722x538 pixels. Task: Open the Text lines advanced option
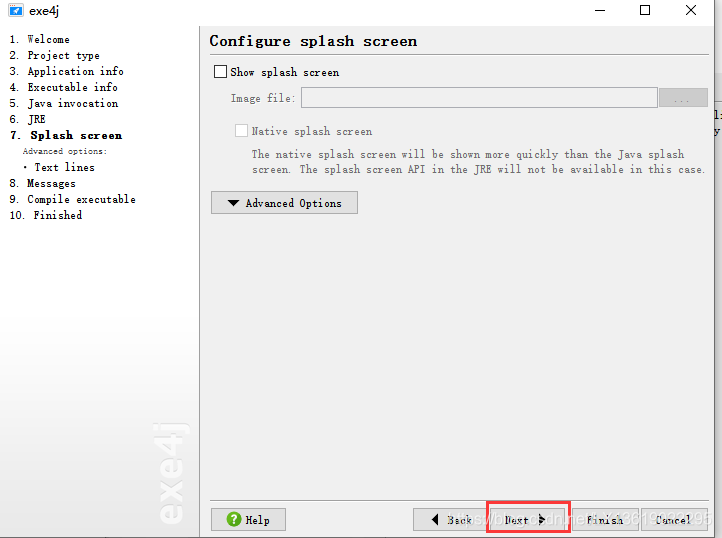click(x=64, y=167)
